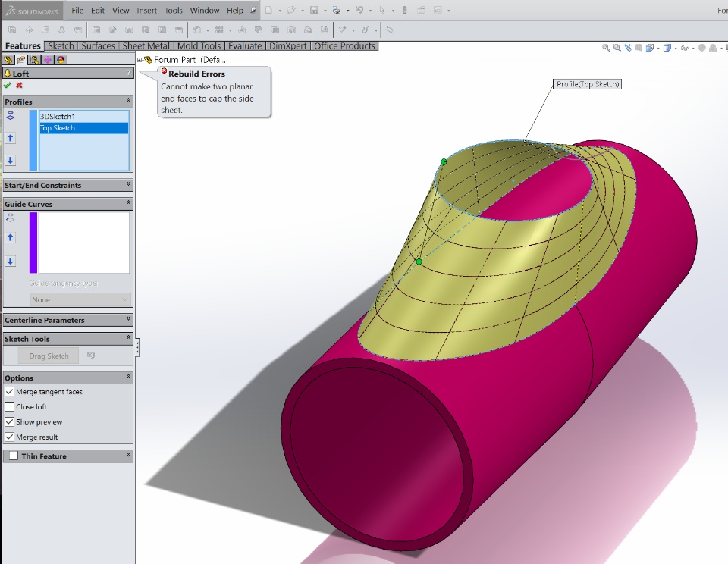The height and width of the screenshot is (564, 728).
Task: Toggle Show preview checkbox
Action: tap(10, 422)
